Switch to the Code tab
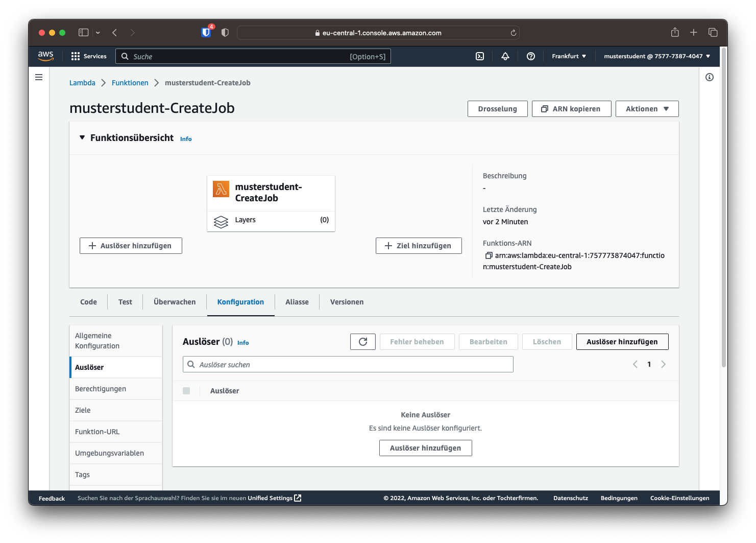 [x=88, y=302]
